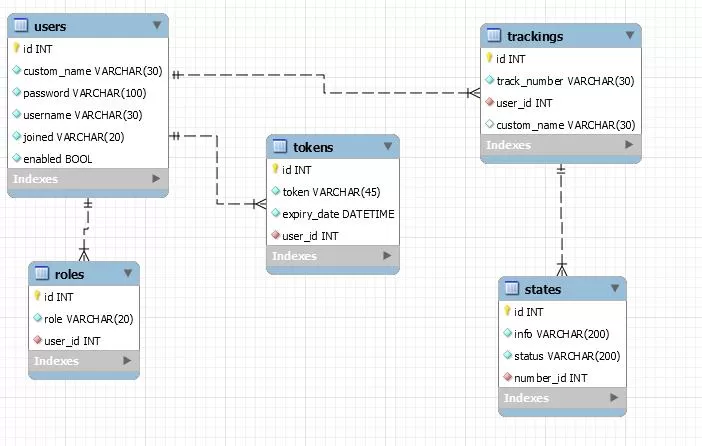The image size is (702, 446).
Task: Click the diamond icon beside token column
Action: (x=276, y=191)
